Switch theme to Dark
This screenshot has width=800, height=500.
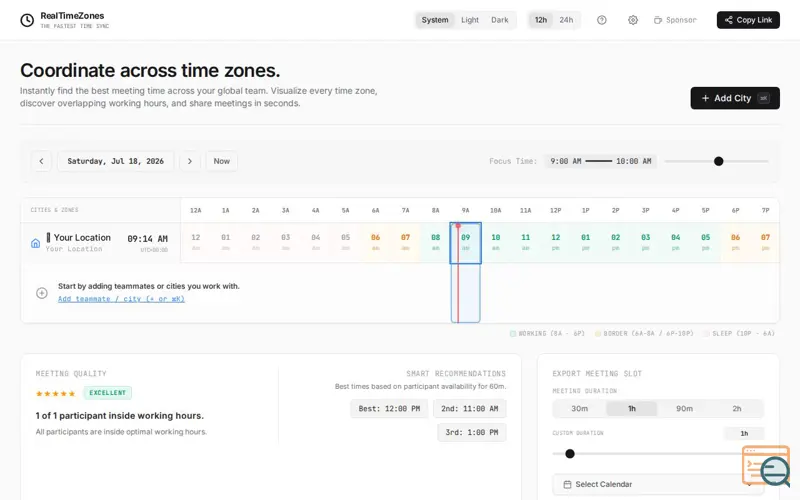(x=499, y=20)
